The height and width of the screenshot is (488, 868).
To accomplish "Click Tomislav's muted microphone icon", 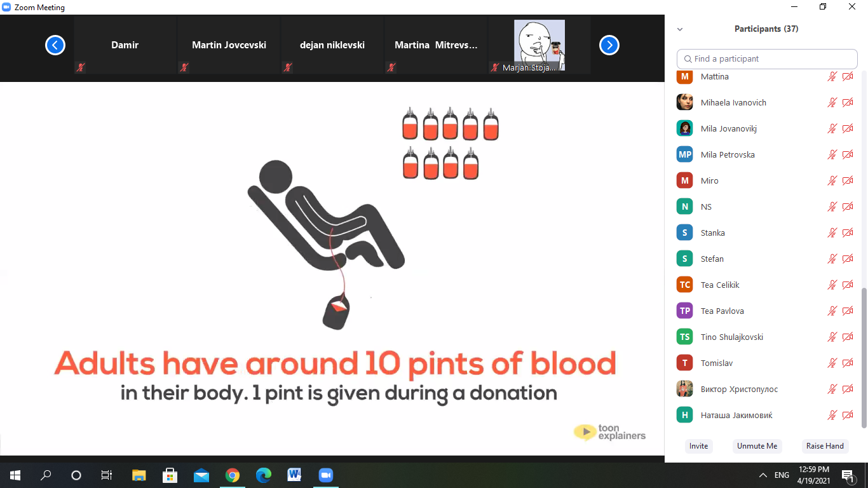I will pyautogui.click(x=832, y=363).
